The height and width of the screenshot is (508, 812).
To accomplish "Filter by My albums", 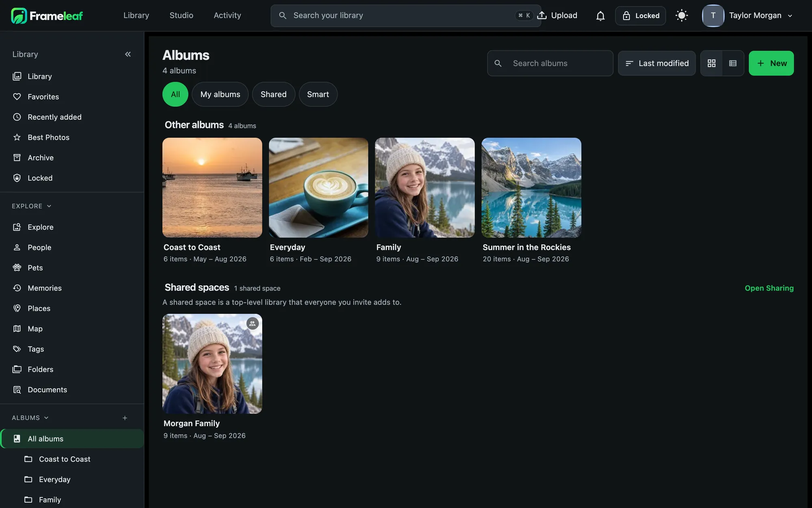I will coord(220,94).
